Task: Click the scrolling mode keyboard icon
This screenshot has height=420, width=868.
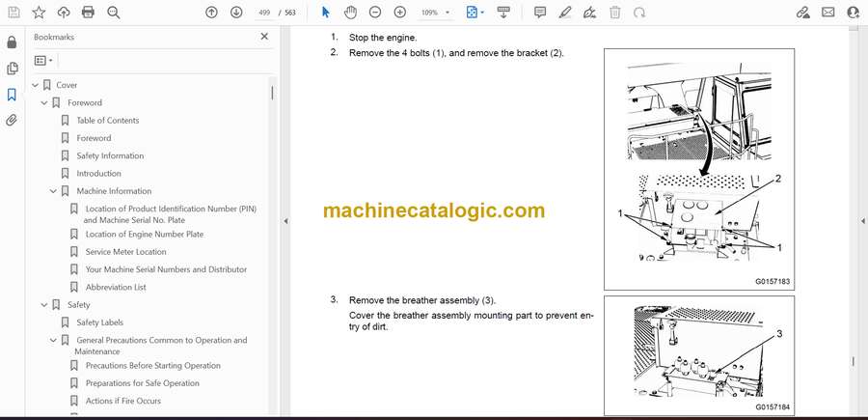Action: [503, 13]
